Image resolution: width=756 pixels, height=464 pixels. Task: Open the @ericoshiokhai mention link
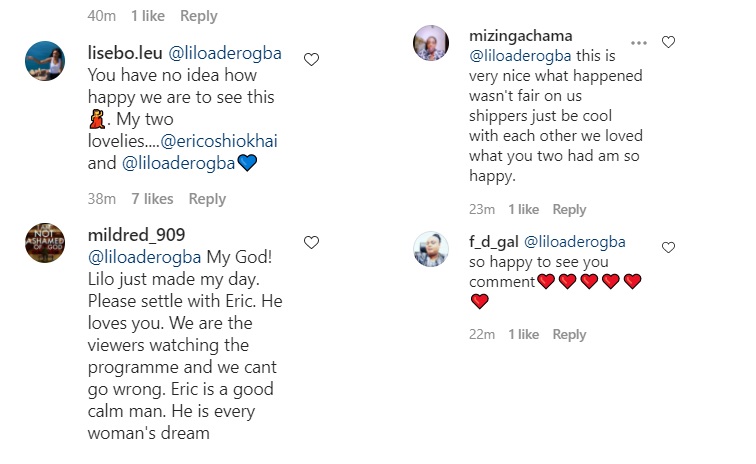[x=223, y=141]
